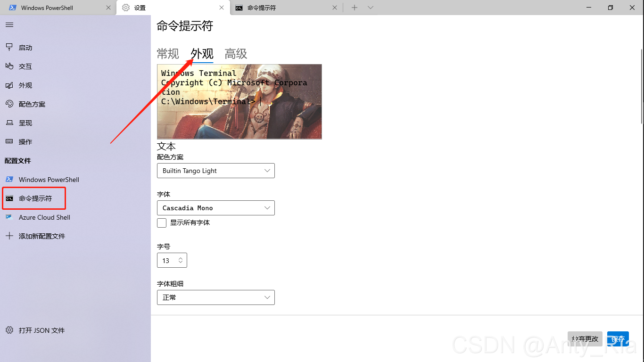Screen dimensions: 644x362
Task: Click the Azure Cloud Shell profile icon
Action: 9,217
